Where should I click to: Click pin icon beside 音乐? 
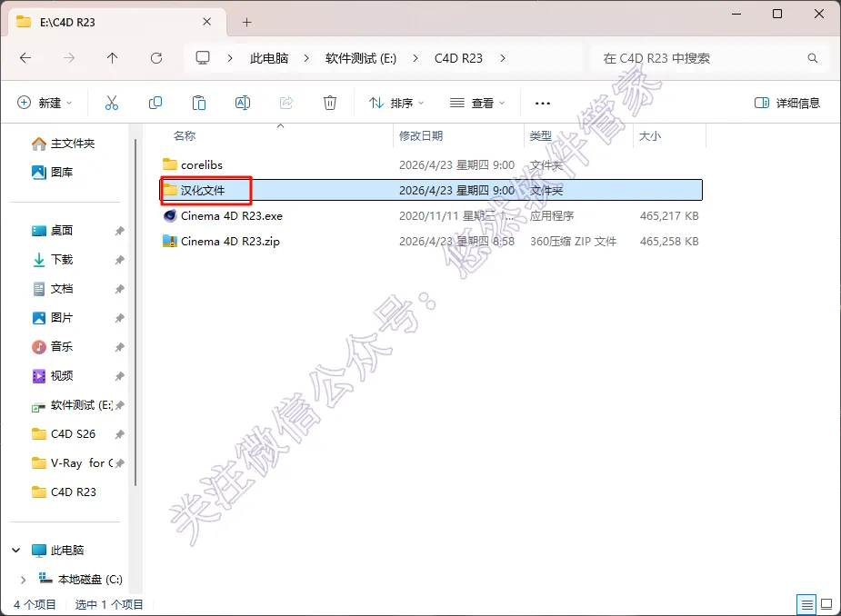point(119,347)
